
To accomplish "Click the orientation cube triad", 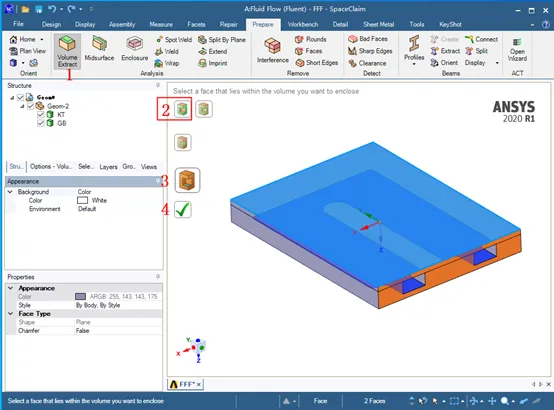I will click(191, 349).
